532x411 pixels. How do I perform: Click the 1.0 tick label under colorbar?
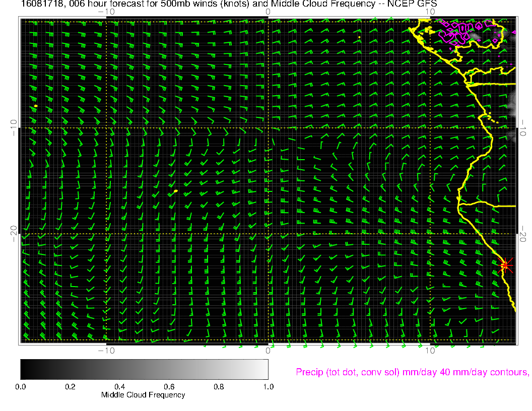[268, 387]
